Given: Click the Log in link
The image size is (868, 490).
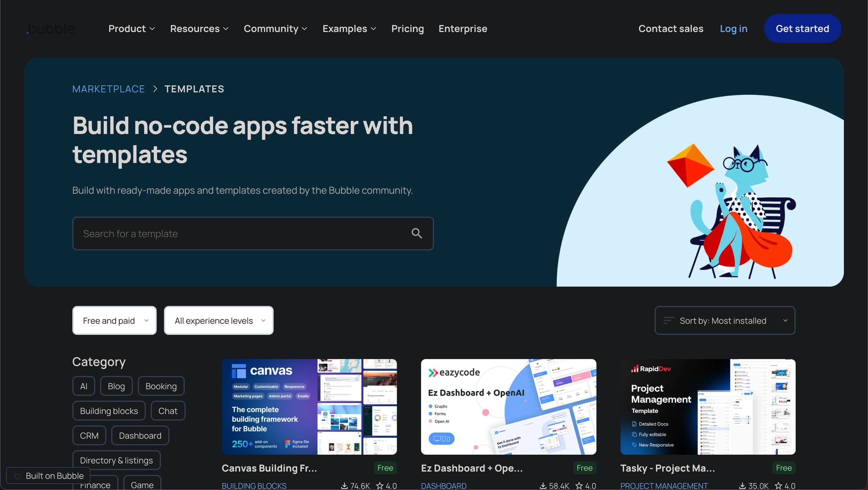Looking at the screenshot, I should pyautogui.click(x=733, y=28).
